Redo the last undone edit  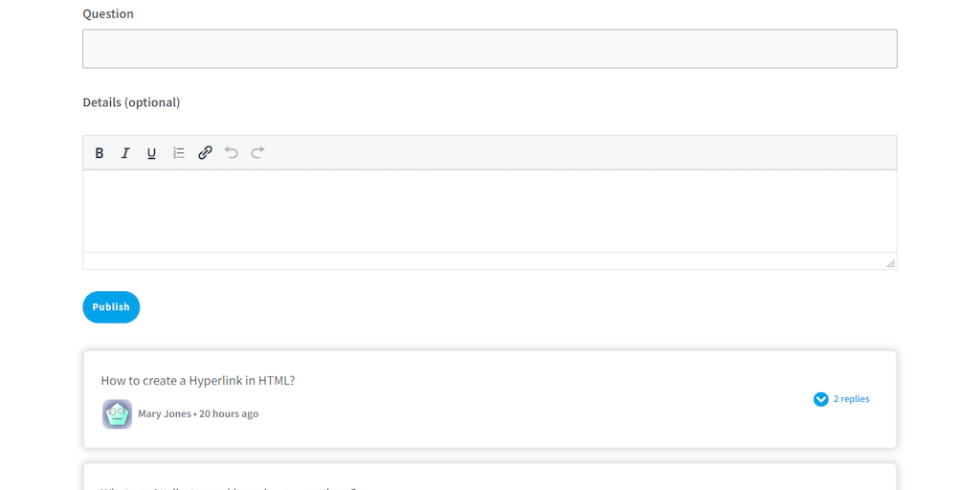[257, 152]
